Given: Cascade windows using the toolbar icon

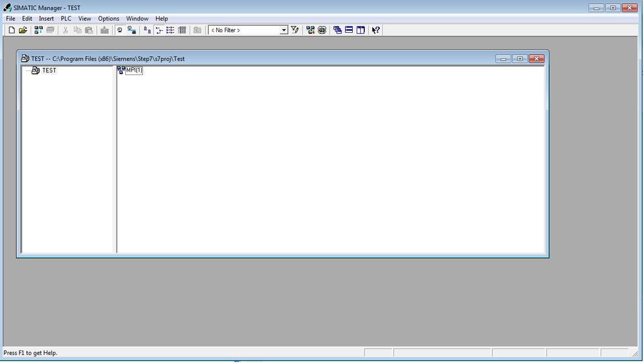Looking at the screenshot, I should click(x=337, y=30).
